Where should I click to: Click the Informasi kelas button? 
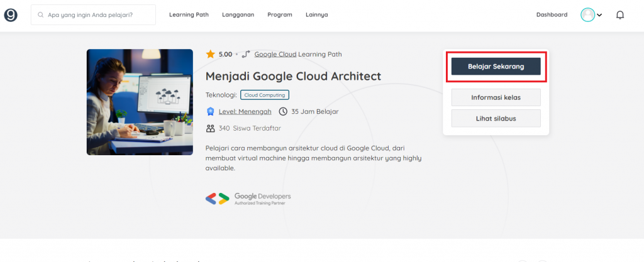tap(496, 97)
